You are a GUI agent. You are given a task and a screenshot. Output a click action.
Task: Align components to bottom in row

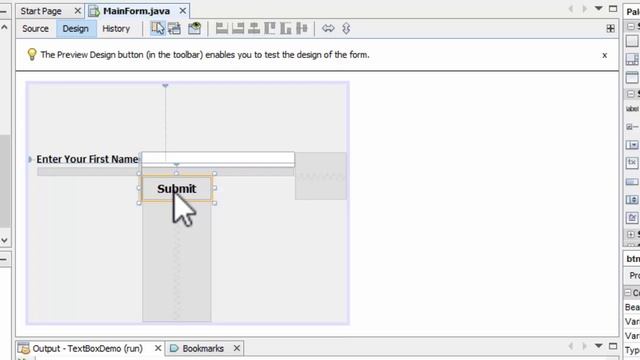[286, 28]
